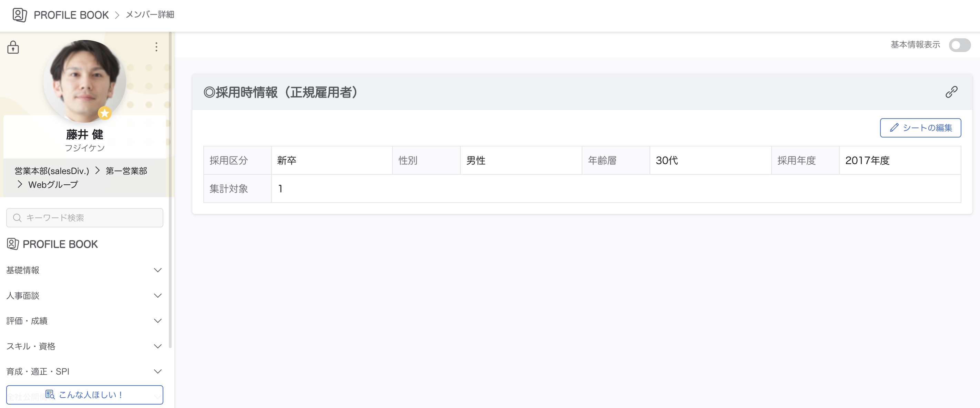The width and height of the screenshot is (980, 408).
Task: Click the gold star badge on the avatar
Action: [x=105, y=113]
